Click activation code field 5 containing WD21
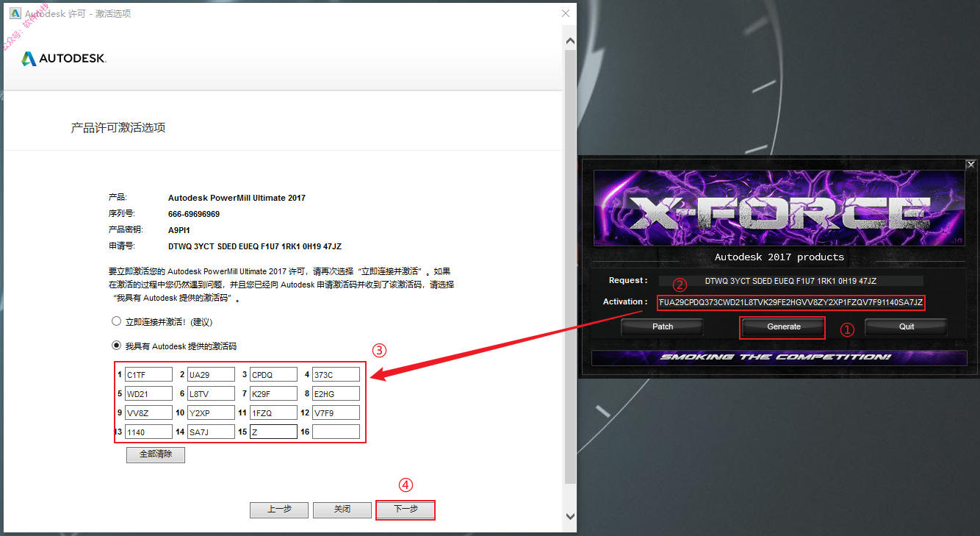The width and height of the screenshot is (980, 536). (148, 393)
